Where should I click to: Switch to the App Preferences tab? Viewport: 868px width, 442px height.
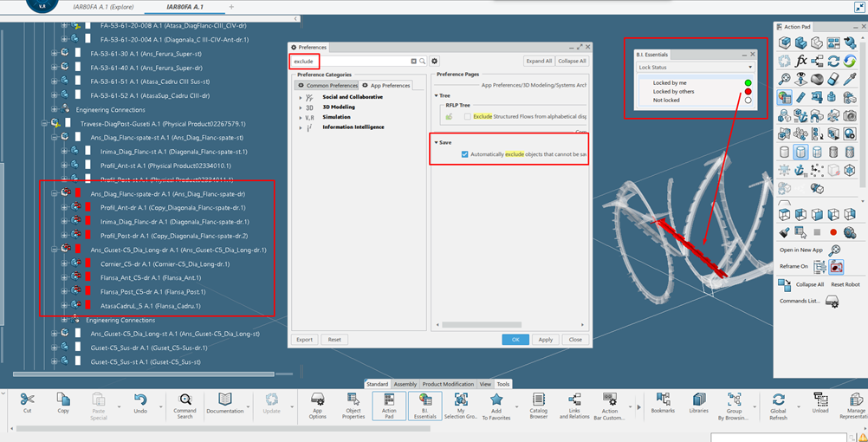coord(385,85)
